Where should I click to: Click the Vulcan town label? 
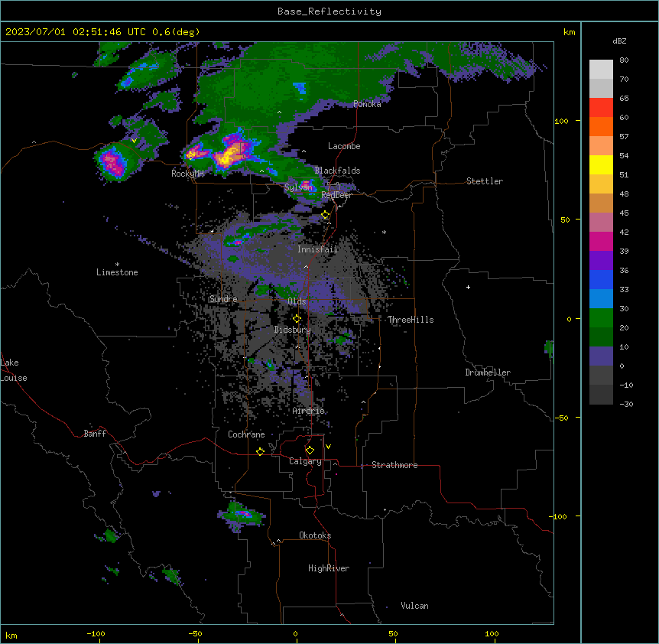[x=415, y=606]
